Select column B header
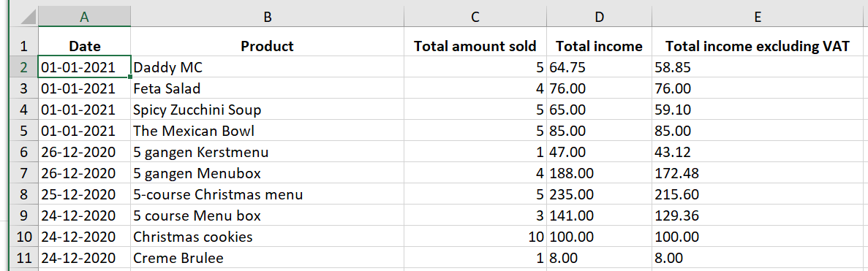 coord(268,17)
